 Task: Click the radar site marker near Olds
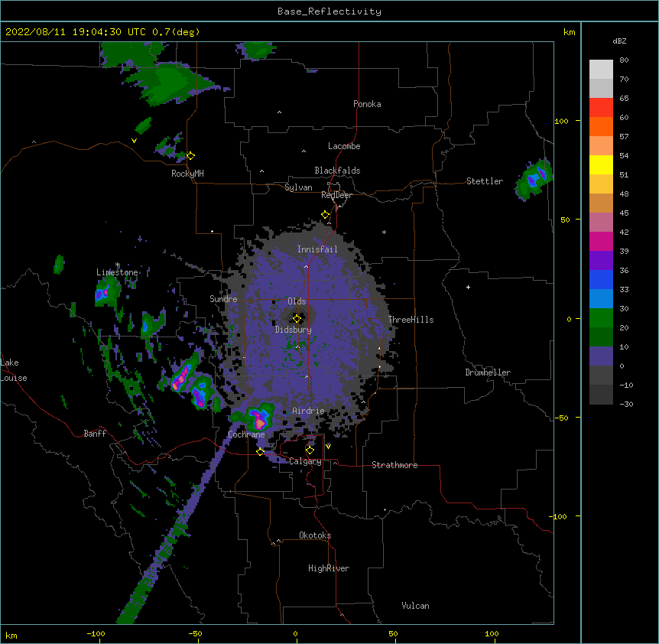[297, 318]
